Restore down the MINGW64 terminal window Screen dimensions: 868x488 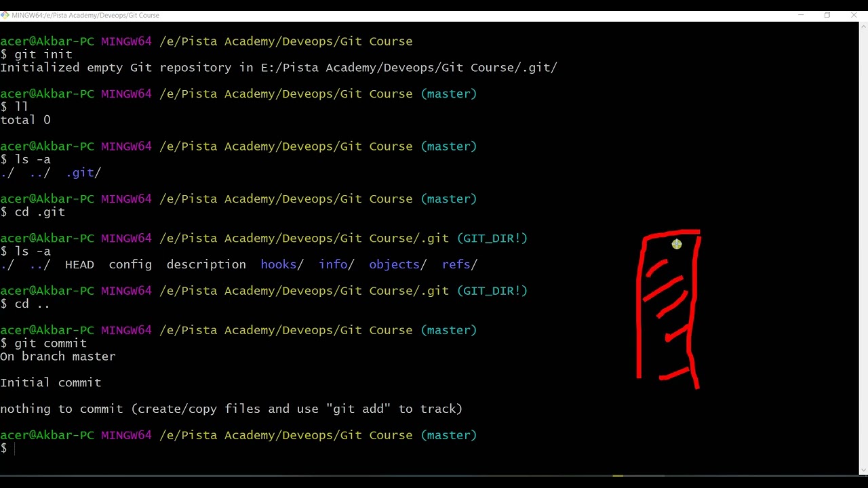click(827, 15)
